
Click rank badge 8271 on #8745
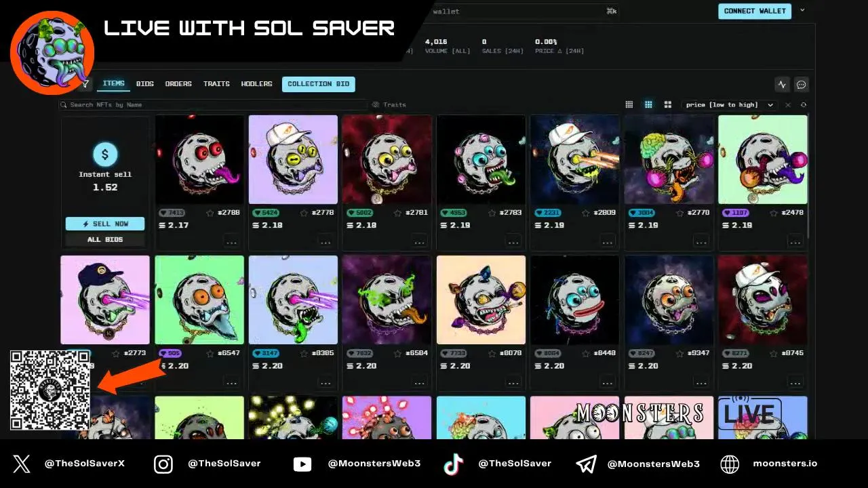735,353
